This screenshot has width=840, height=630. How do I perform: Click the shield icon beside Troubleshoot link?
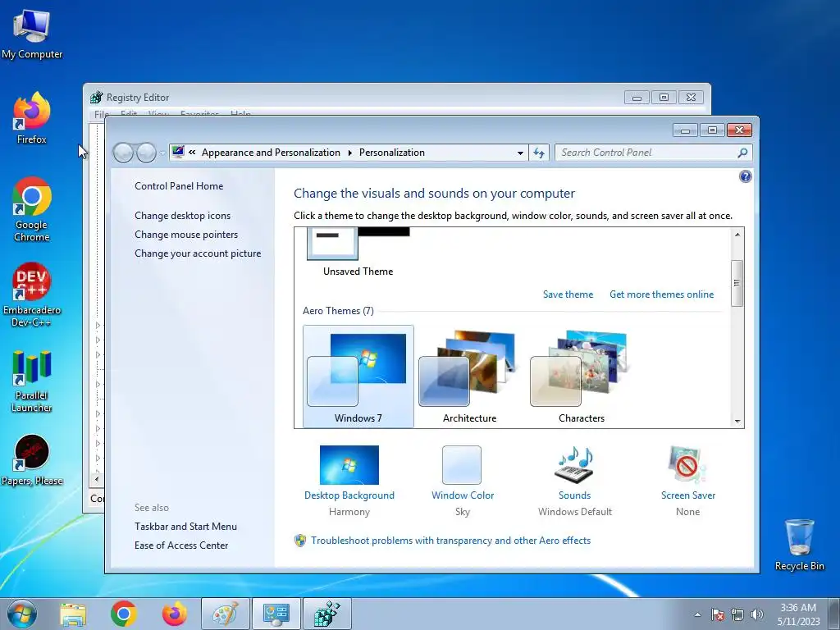300,540
